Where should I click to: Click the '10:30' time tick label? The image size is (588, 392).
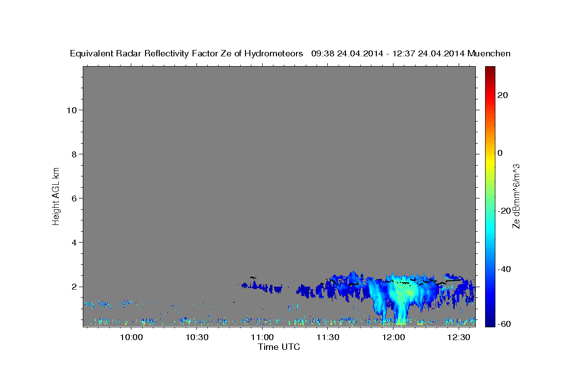point(197,337)
